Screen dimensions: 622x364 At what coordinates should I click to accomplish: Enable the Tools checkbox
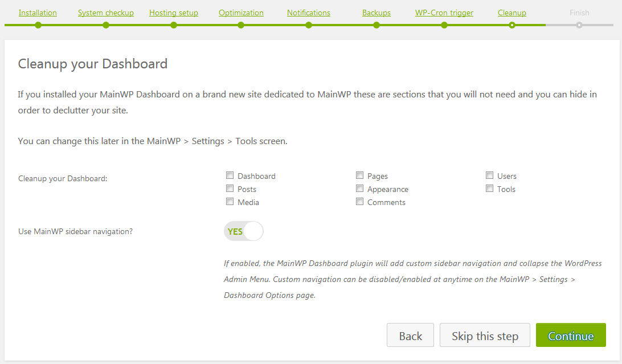(490, 189)
